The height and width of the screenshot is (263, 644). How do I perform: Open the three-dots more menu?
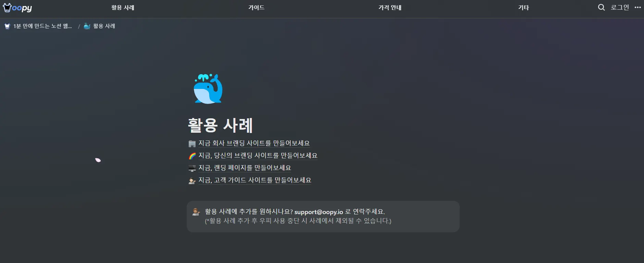click(637, 8)
